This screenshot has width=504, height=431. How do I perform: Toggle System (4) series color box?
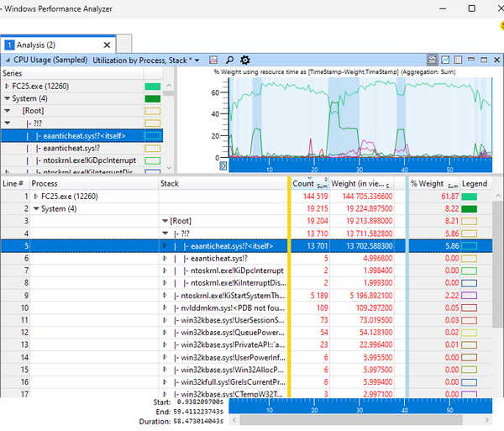[x=152, y=98]
